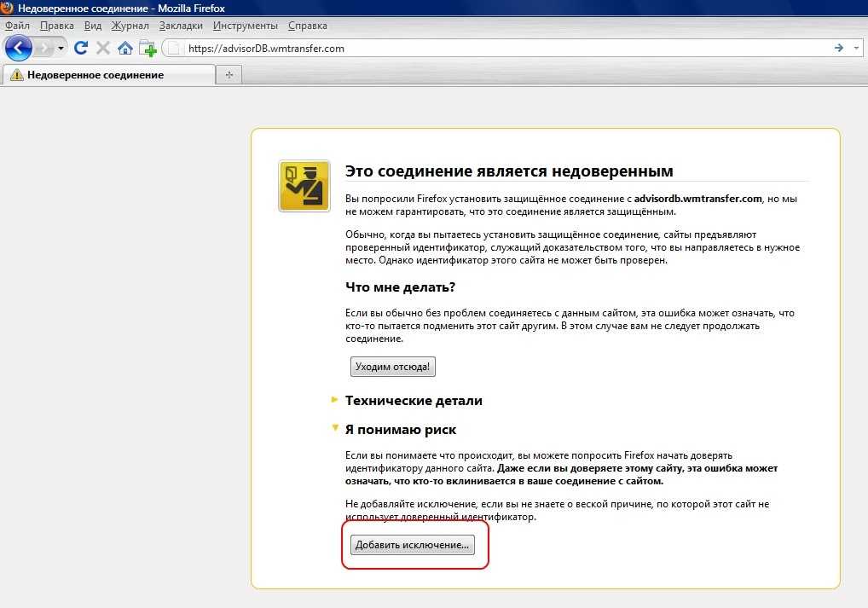The image size is (868, 608).
Task: Click the heading Это соединение является недоверенным
Action: tap(509, 171)
